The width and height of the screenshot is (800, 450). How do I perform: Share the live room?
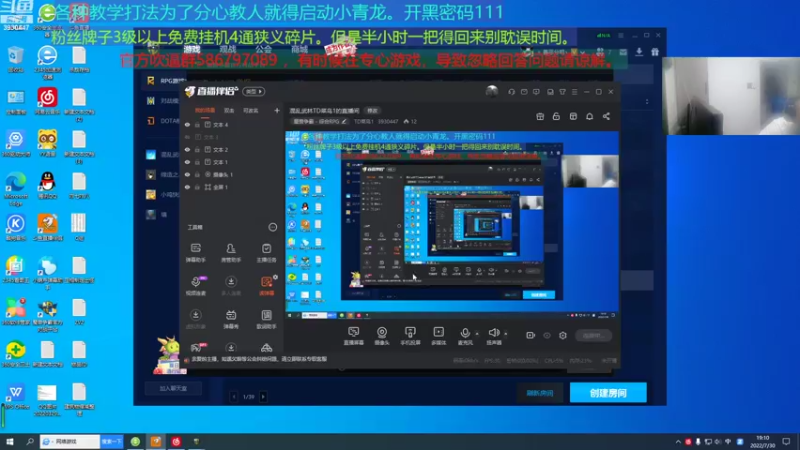(x=606, y=116)
